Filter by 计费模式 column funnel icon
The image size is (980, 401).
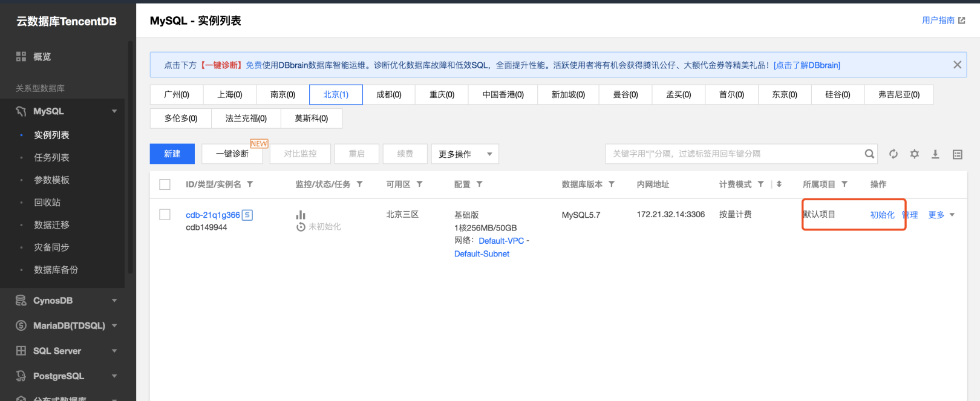pos(760,184)
